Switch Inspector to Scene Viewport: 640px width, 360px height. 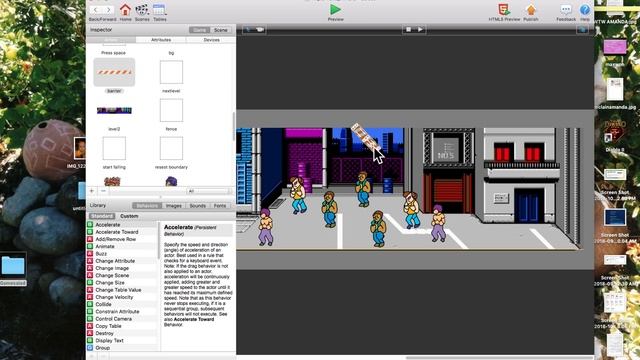pyautogui.click(x=221, y=30)
